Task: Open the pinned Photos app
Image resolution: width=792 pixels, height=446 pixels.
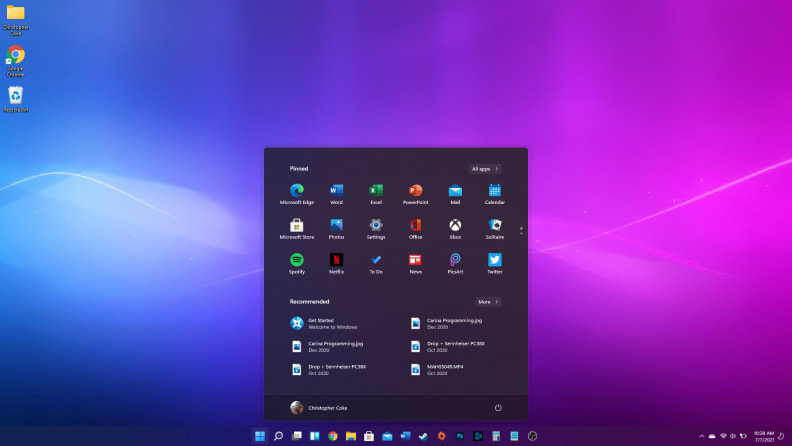Action: (x=336, y=229)
